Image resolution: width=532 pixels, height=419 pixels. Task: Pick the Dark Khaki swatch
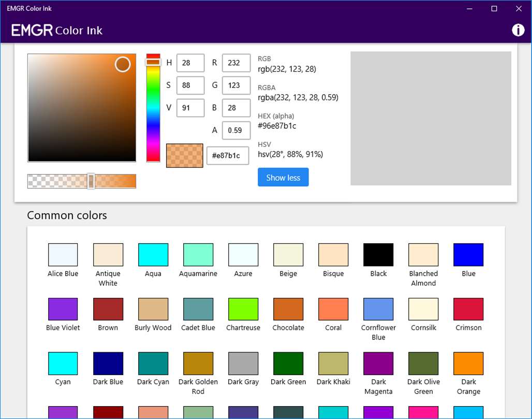(x=333, y=363)
